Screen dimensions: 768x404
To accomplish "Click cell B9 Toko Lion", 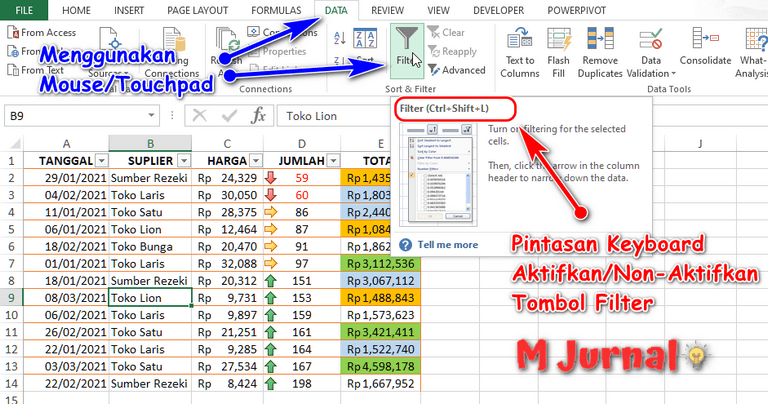I will point(150,298).
